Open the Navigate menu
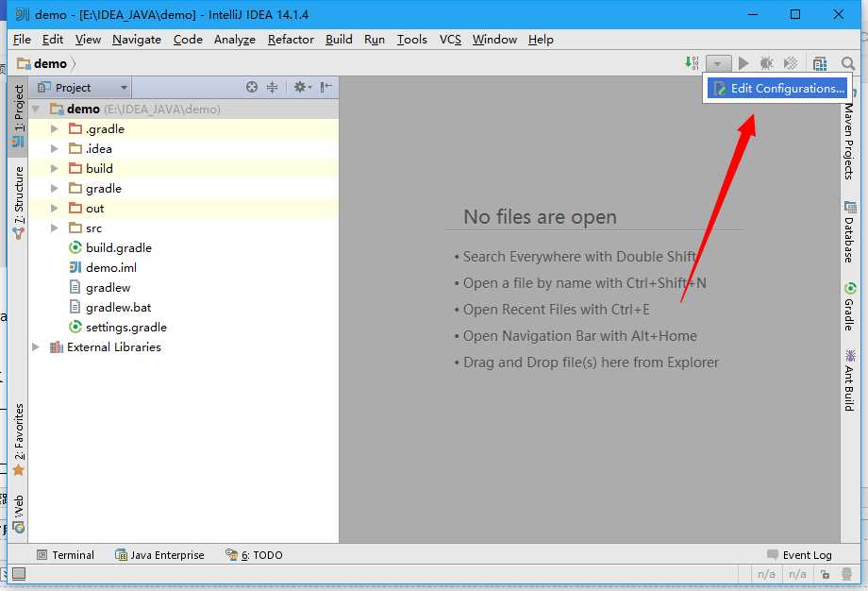Viewport: 868px width, 591px height. click(x=137, y=40)
